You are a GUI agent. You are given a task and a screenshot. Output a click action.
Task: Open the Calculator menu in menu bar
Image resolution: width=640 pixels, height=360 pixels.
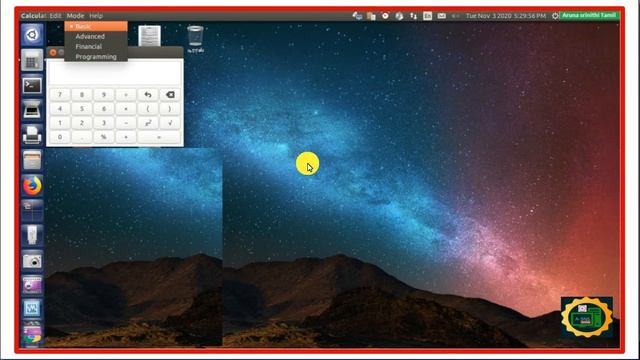click(x=34, y=16)
